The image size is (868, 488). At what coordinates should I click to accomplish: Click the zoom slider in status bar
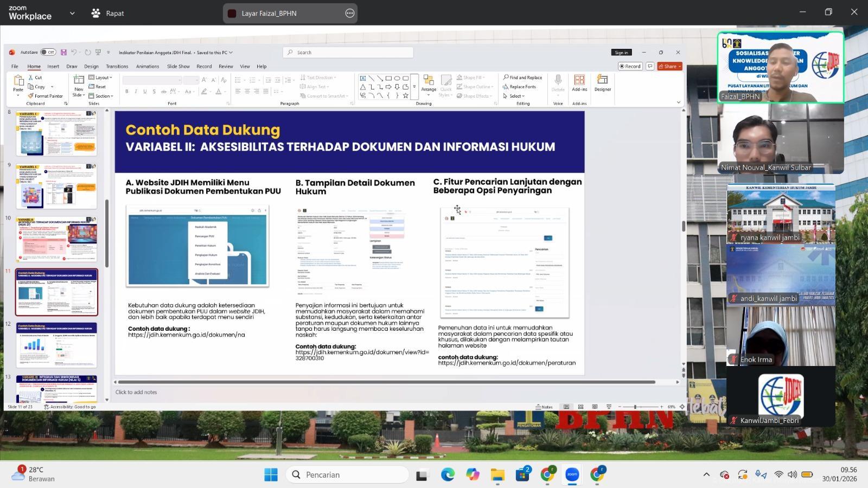point(635,407)
